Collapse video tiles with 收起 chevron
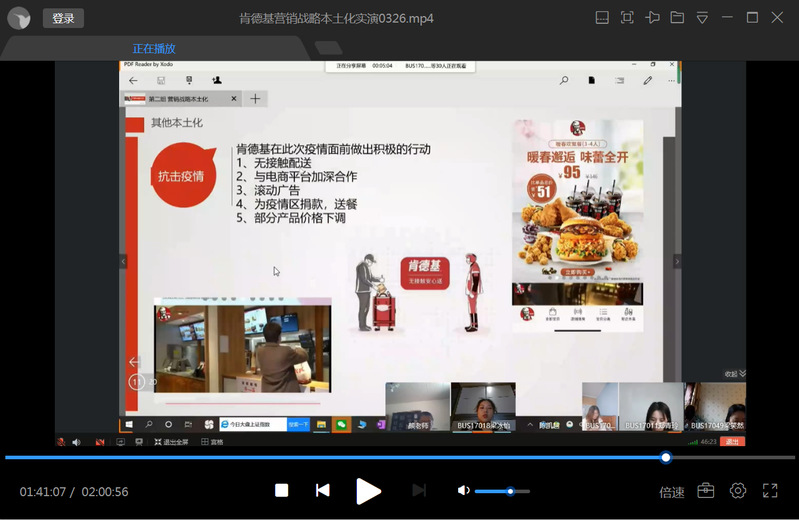The width and height of the screenshot is (799, 520). (x=735, y=374)
